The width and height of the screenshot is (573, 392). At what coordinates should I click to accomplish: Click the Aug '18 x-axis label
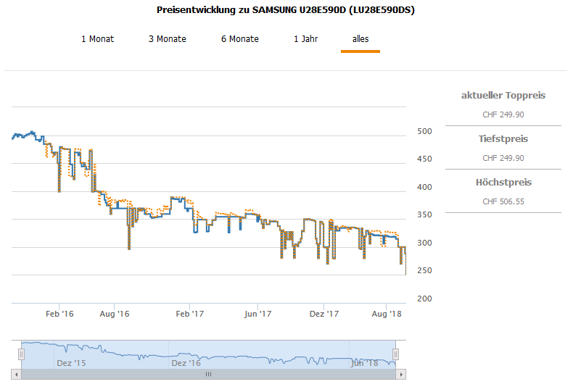tap(387, 314)
